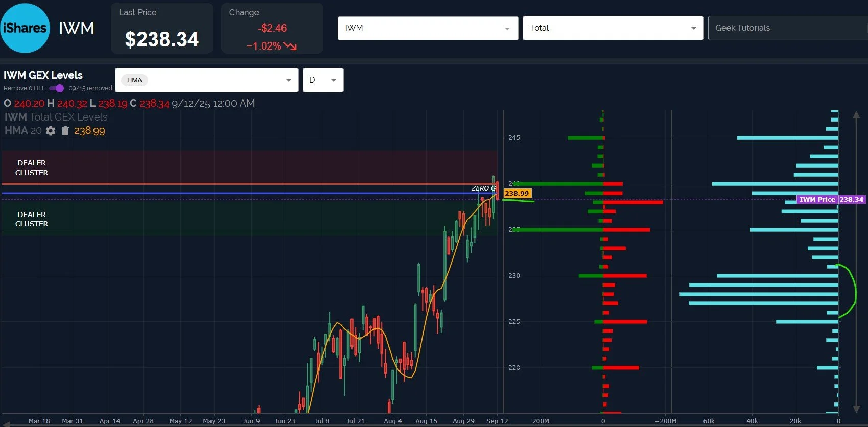The height and width of the screenshot is (427, 868).
Task: Toggle the Remove 0 DTE switch
Action: point(57,88)
